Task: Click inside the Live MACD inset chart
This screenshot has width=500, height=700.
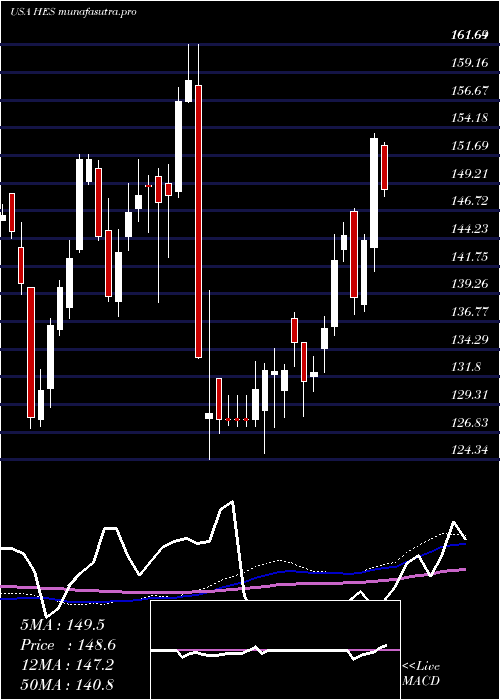Action: (275, 650)
